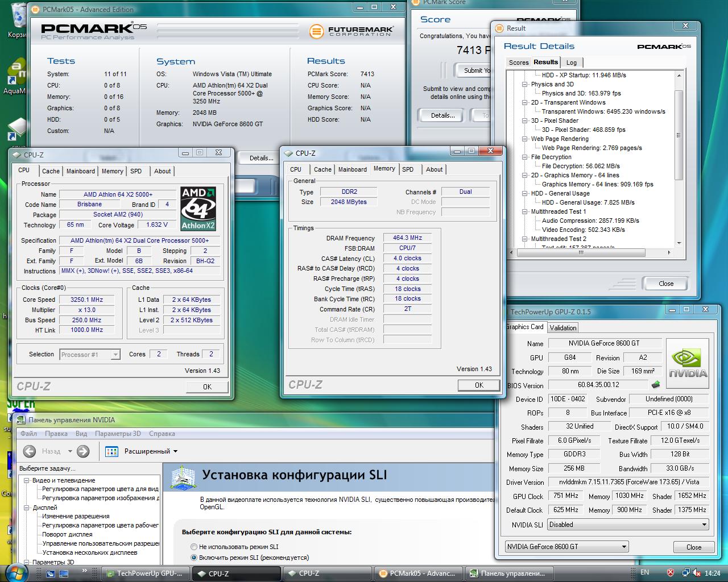
Task: Collapse the 'Physics and 3D' results node
Action: click(x=525, y=84)
